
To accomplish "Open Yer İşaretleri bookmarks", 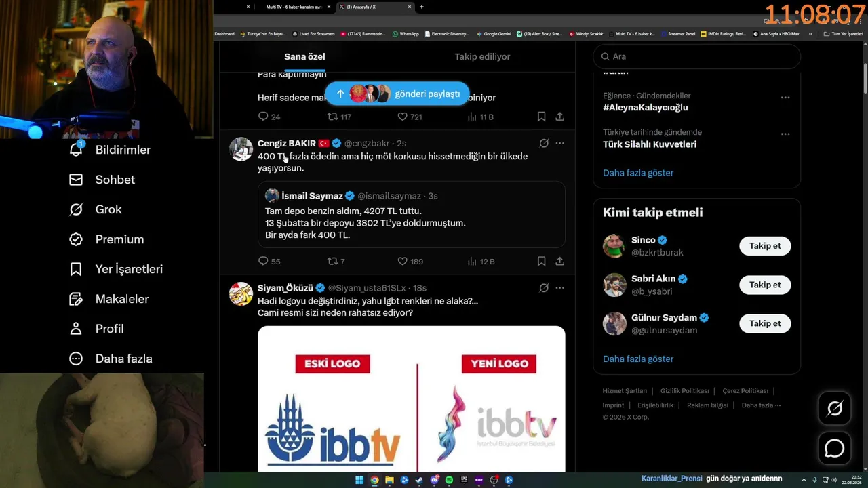I will [x=116, y=269].
